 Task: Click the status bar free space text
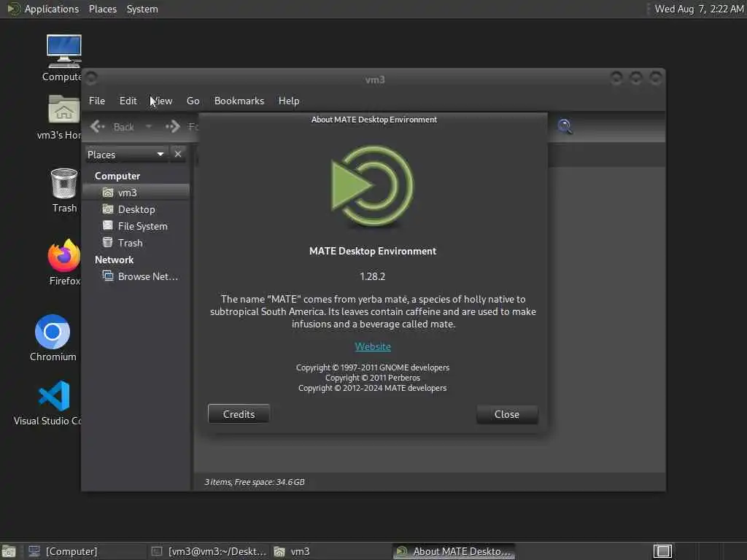pos(255,482)
